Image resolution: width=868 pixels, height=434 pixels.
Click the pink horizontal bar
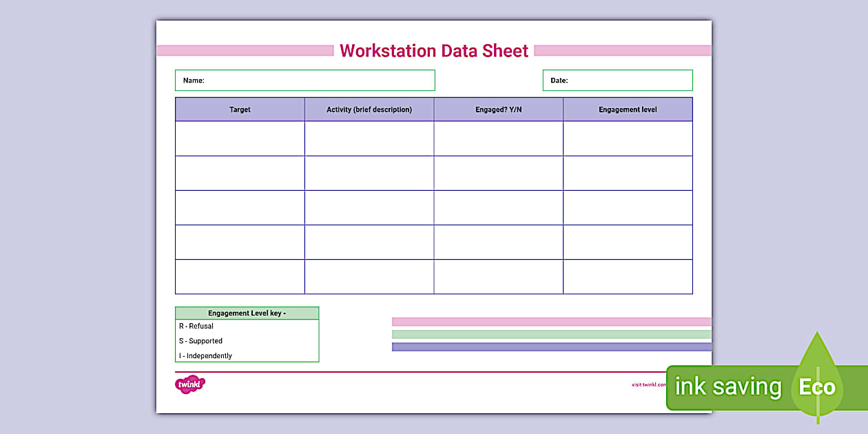click(x=551, y=321)
